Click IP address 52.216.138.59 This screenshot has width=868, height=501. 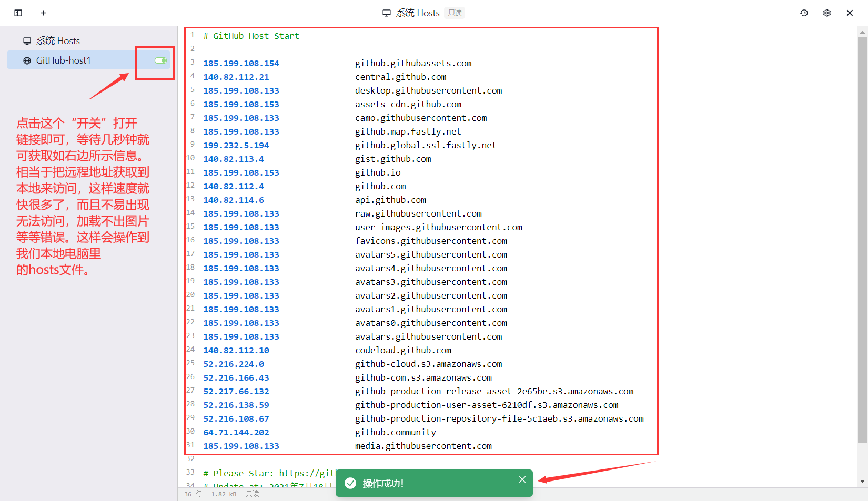(x=236, y=405)
